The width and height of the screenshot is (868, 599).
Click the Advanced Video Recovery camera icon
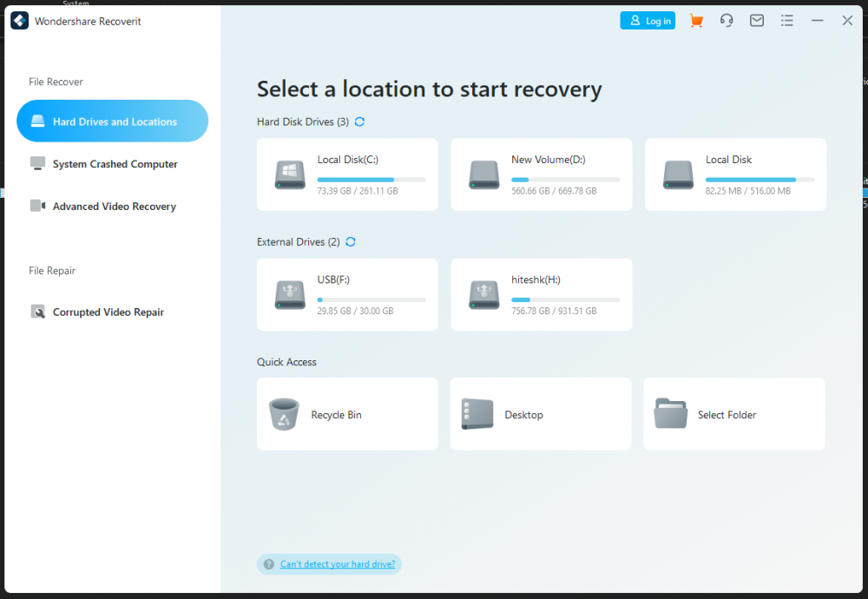point(37,206)
